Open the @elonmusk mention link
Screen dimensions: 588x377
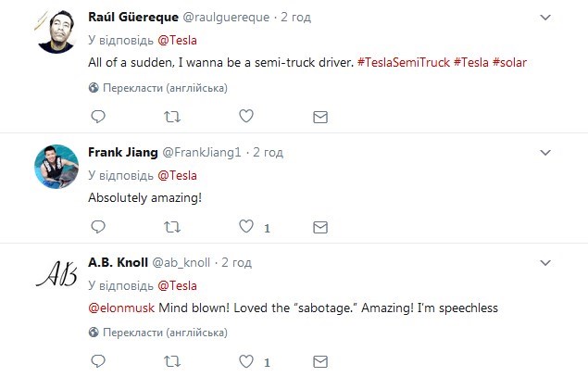point(121,307)
